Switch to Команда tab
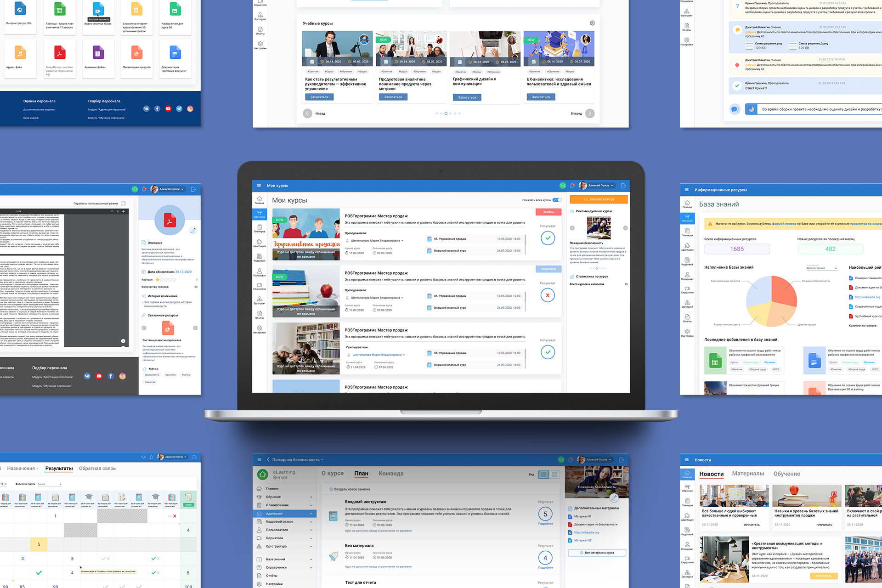The image size is (882, 588). click(391, 474)
